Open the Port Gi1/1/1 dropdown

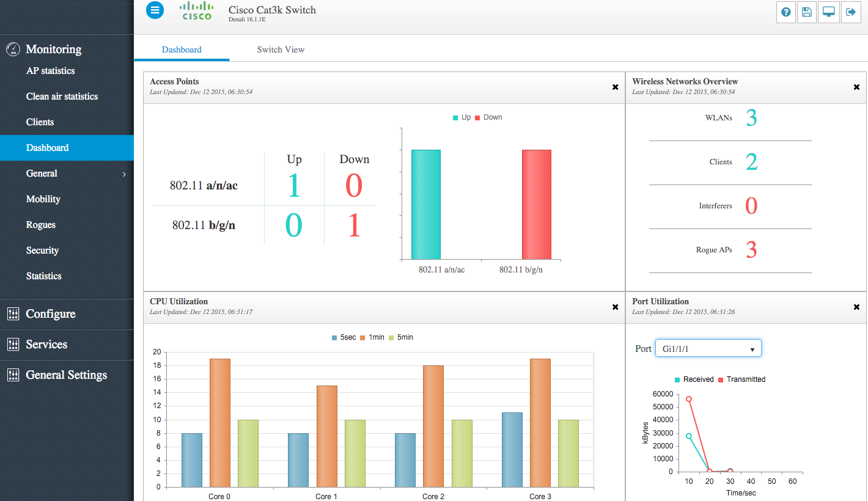pos(708,349)
